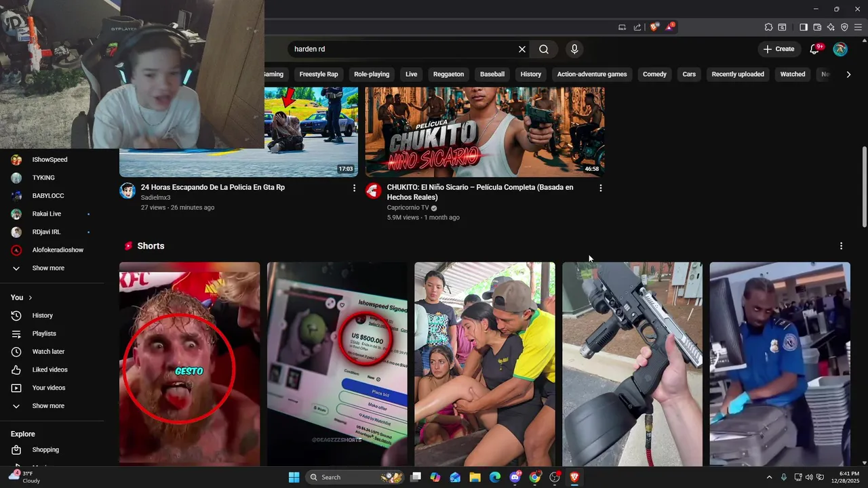Image resolution: width=868 pixels, height=488 pixels.
Task: Open Windows Start menu
Action: 294,477
